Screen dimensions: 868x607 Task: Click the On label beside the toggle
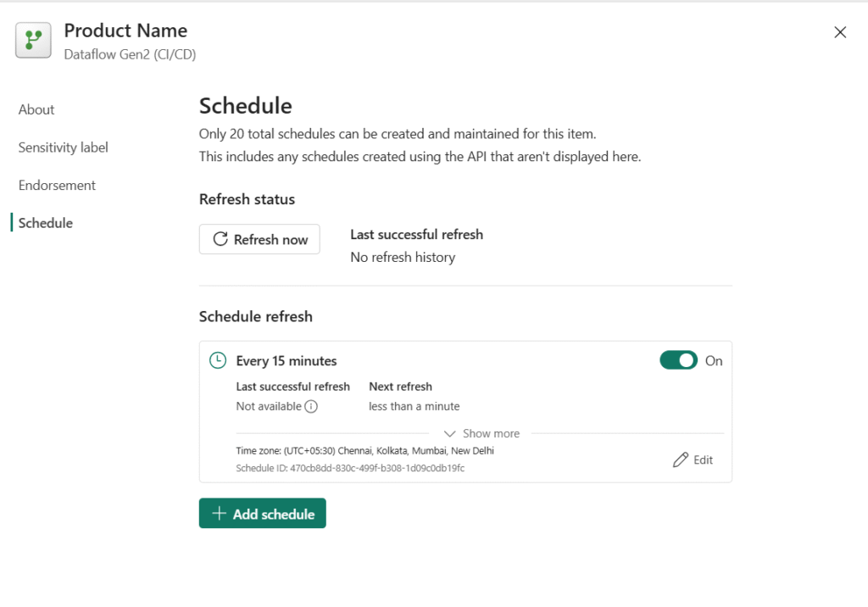point(714,361)
